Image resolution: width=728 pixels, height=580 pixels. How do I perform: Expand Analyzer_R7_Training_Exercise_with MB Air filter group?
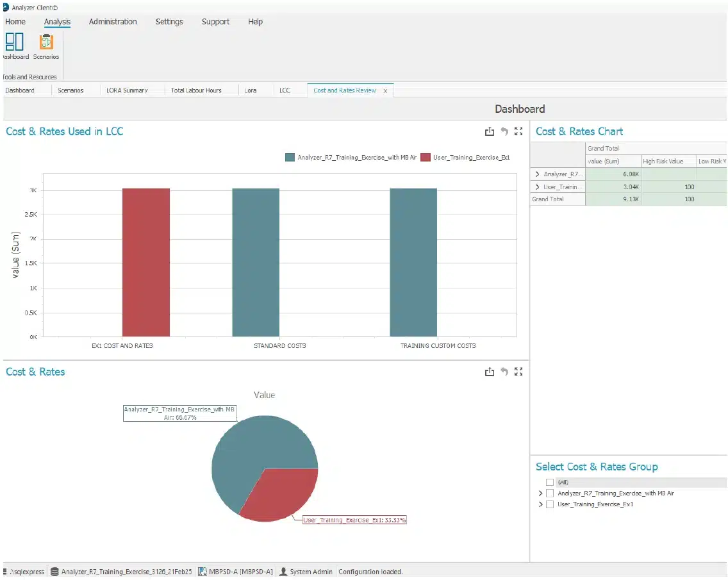pyautogui.click(x=540, y=493)
